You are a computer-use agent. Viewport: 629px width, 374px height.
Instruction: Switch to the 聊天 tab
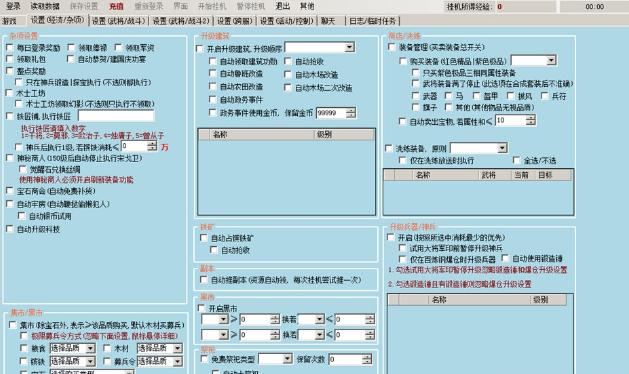[328, 20]
